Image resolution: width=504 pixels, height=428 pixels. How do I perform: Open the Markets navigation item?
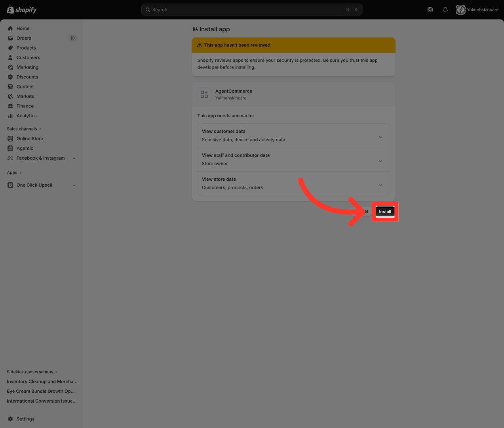[25, 96]
